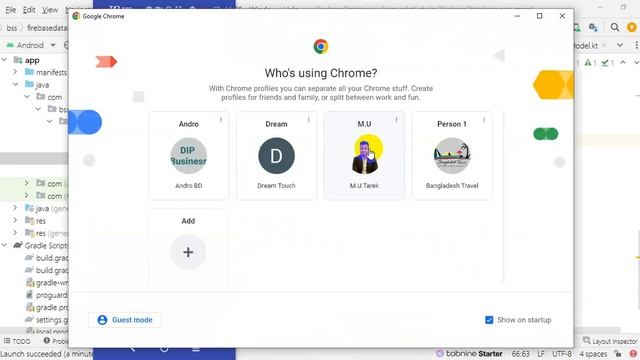Collapse the Gradle Scripts node
640x360 pixels.
[x=4, y=245]
